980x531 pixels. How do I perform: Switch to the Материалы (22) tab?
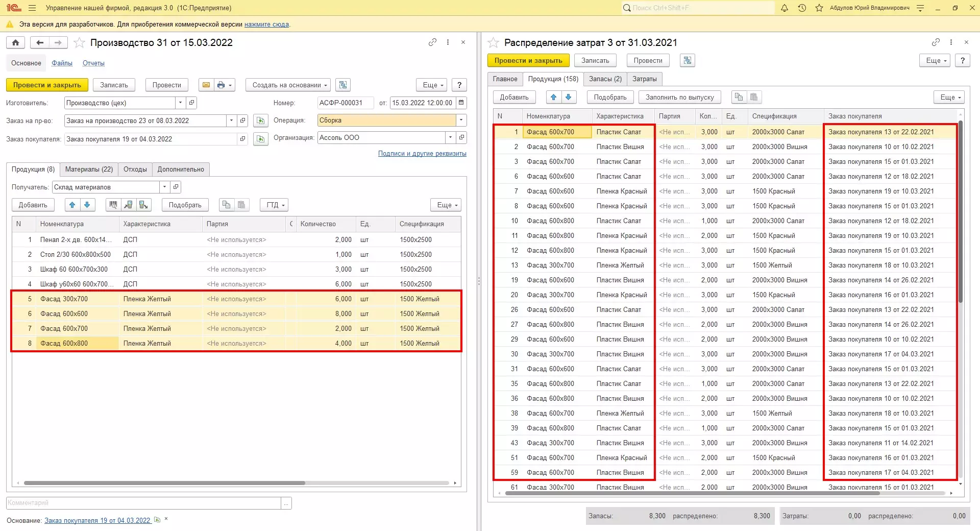(89, 170)
